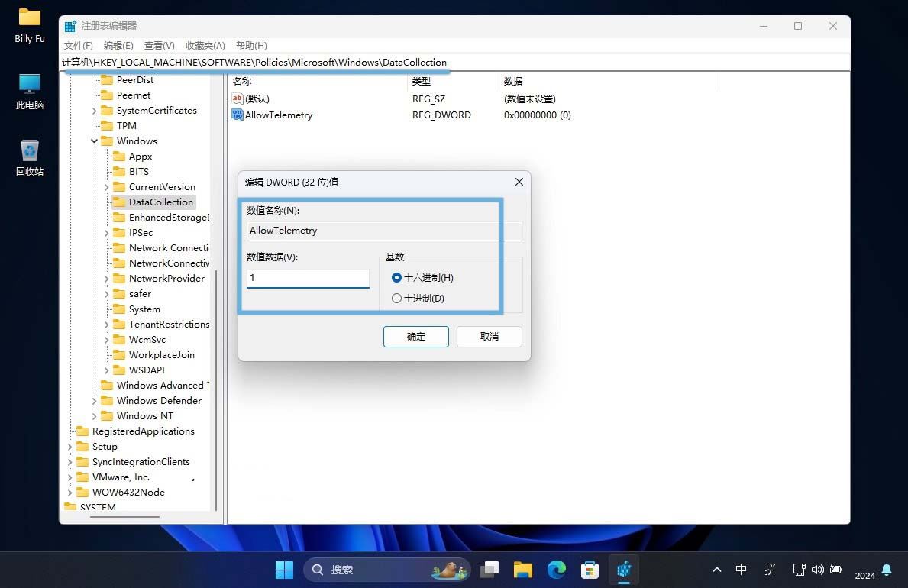This screenshot has width=908, height=588.
Task: Click the ab string icon beside (默认)
Action: click(237, 98)
